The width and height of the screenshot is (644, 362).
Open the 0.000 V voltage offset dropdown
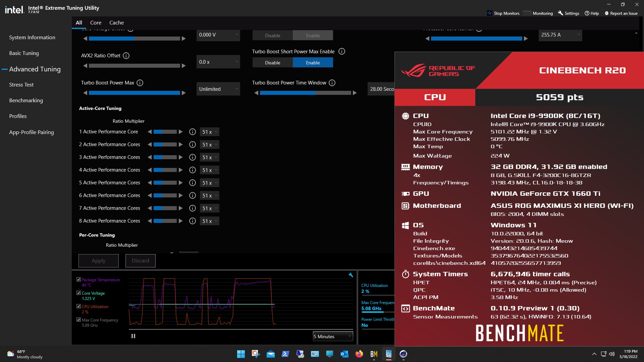click(218, 35)
